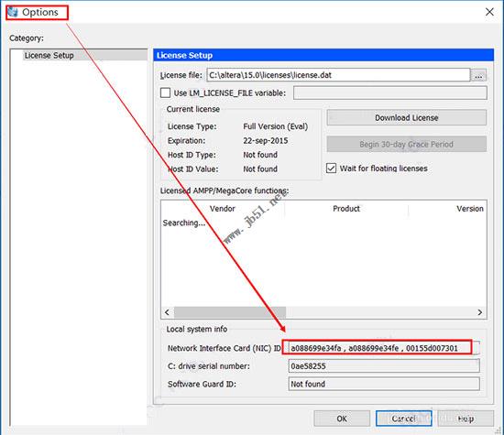Click the Software Guard ID field

(384, 385)
